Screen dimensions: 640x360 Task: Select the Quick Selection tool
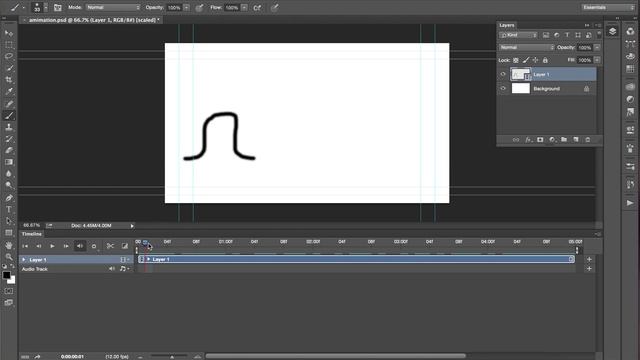click(x=9, y=68)
